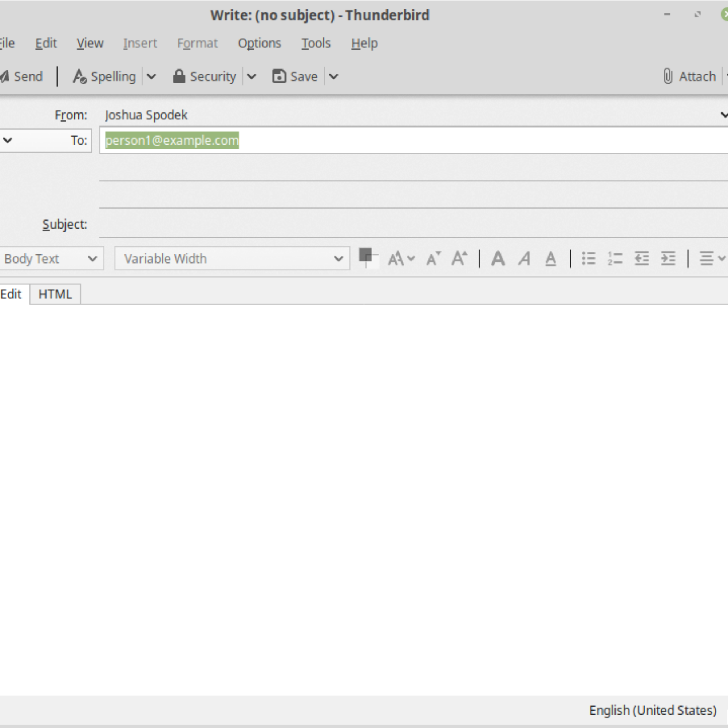This screenshot has width=728, height=728.
Task: Expand the Security dropdown arrow
Action: click(252, 76)
